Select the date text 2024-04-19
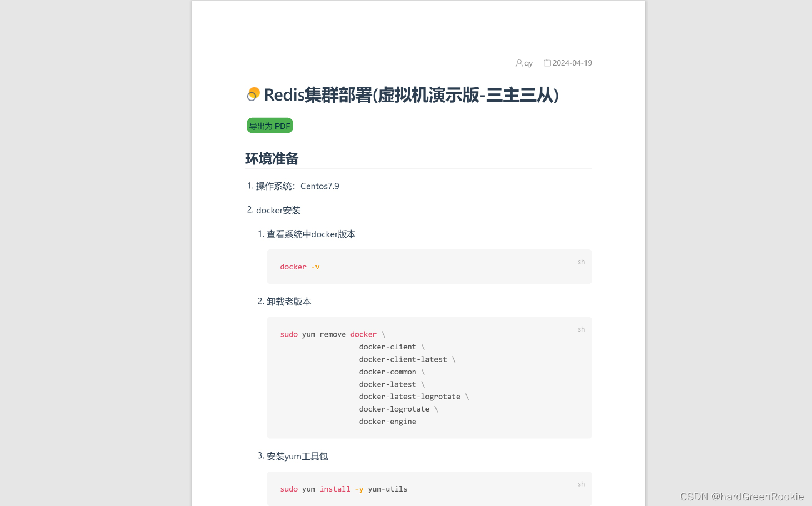This screenshot has height=506, width=812. point(572,63)
